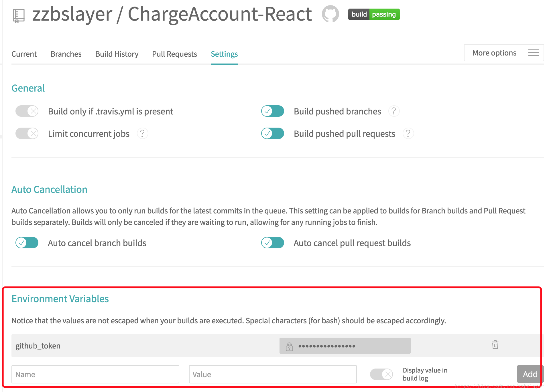Turn off Auto cancel pull request builds
Viewport: 547px width, 392px height.
(x=273, y=243)
